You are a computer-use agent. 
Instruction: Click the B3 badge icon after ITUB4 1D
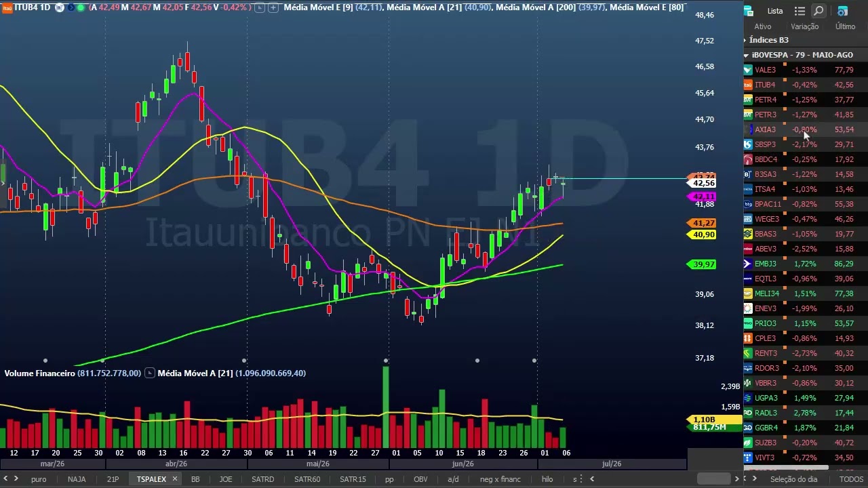(x=59, y=7)
